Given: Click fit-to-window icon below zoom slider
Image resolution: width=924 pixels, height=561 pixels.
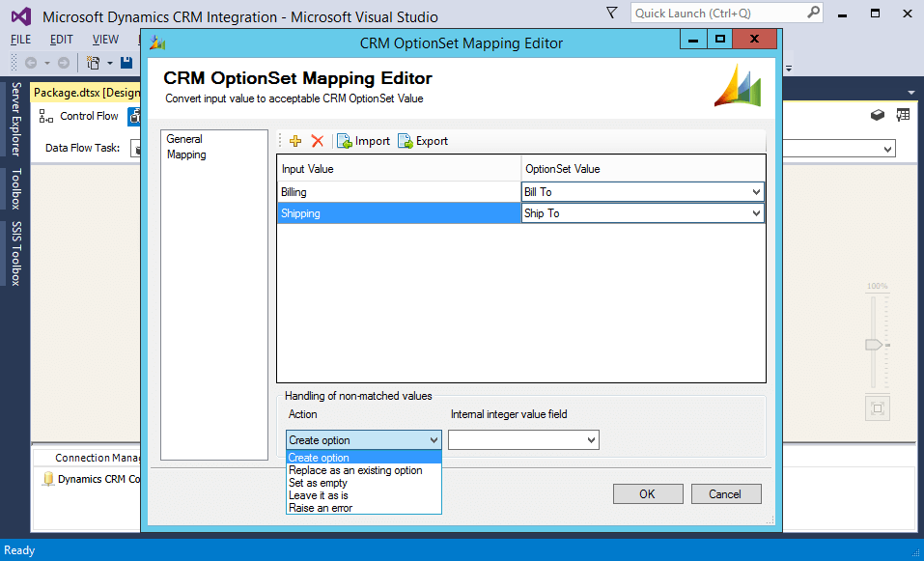Looking at the screenshot, I should (878, 408).
